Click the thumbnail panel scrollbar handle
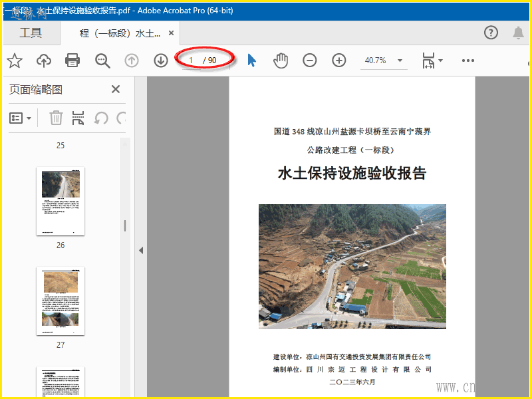Screen dimensions: 532x399 pos(125,225)
